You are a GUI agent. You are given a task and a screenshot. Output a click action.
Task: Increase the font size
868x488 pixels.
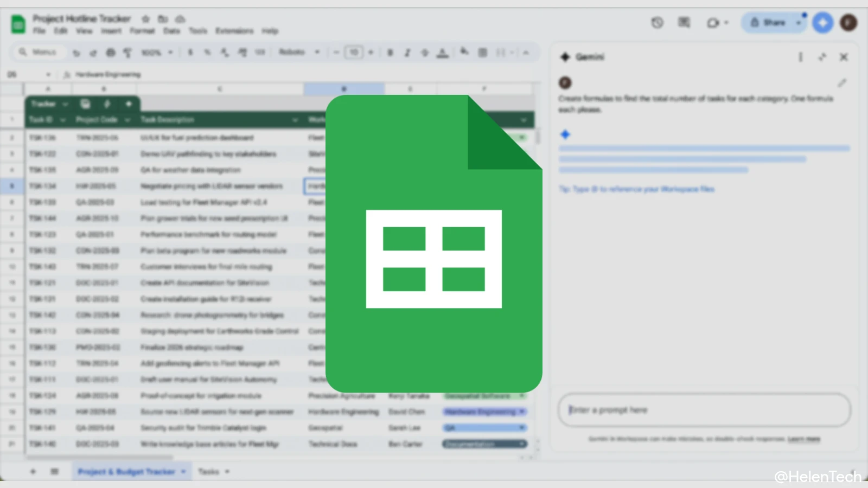point(371,53)
